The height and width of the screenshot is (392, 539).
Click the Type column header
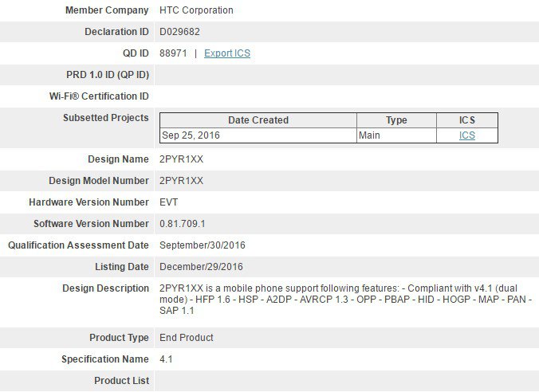click(396, 120)
